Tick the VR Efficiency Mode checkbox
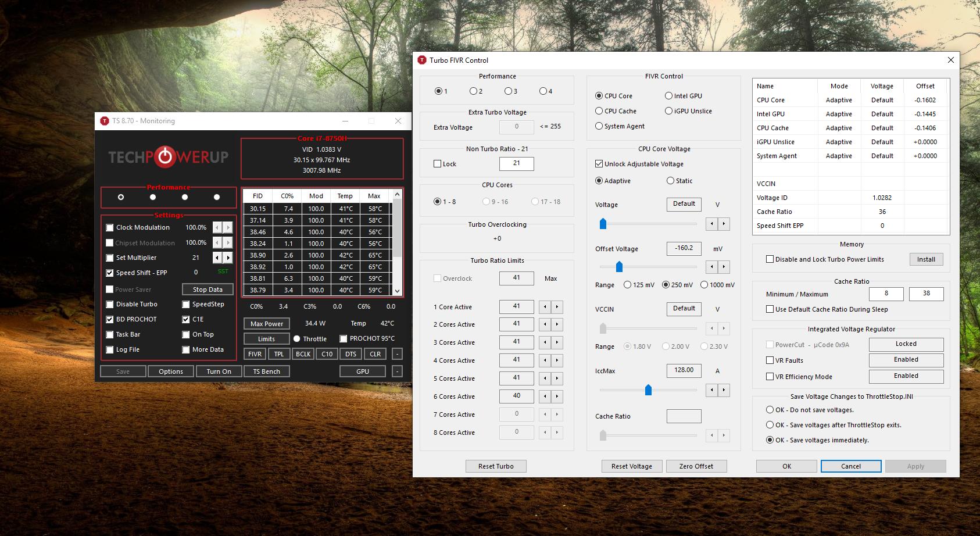 (x=770, y=377)
